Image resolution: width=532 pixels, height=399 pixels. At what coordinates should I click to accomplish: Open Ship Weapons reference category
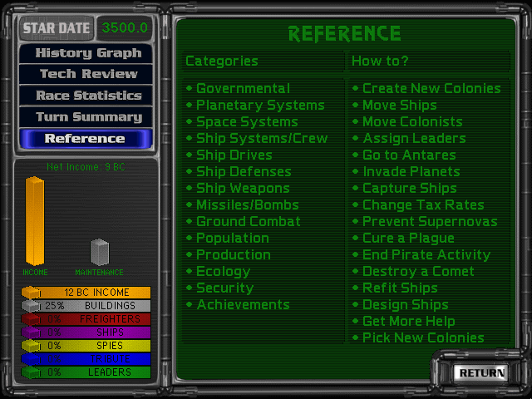(x=243, y=189)
